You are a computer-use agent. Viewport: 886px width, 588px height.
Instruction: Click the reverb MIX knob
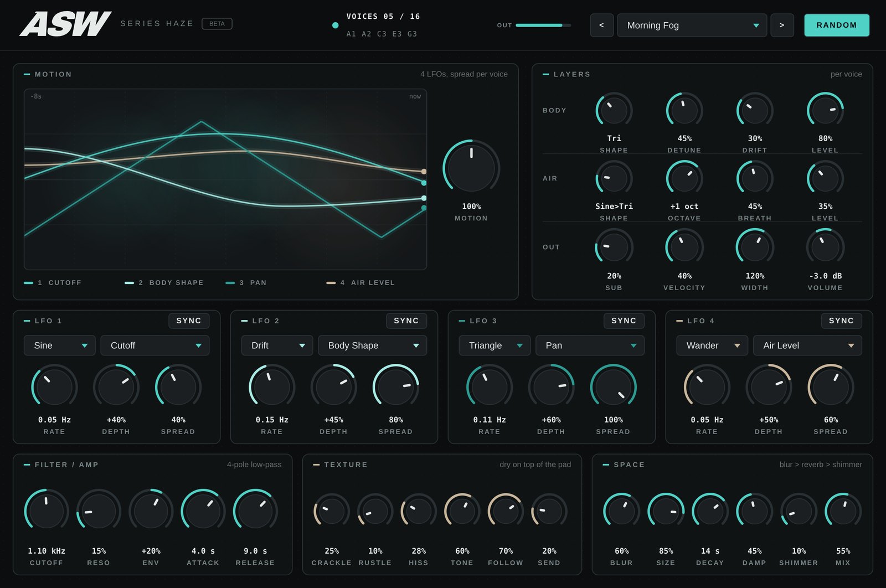843,512
